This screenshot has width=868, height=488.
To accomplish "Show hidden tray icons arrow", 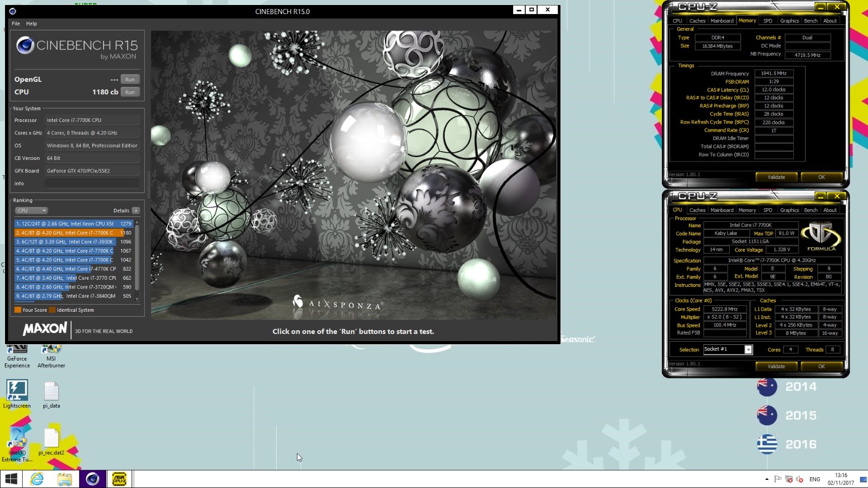I will [x=767, y=479].
